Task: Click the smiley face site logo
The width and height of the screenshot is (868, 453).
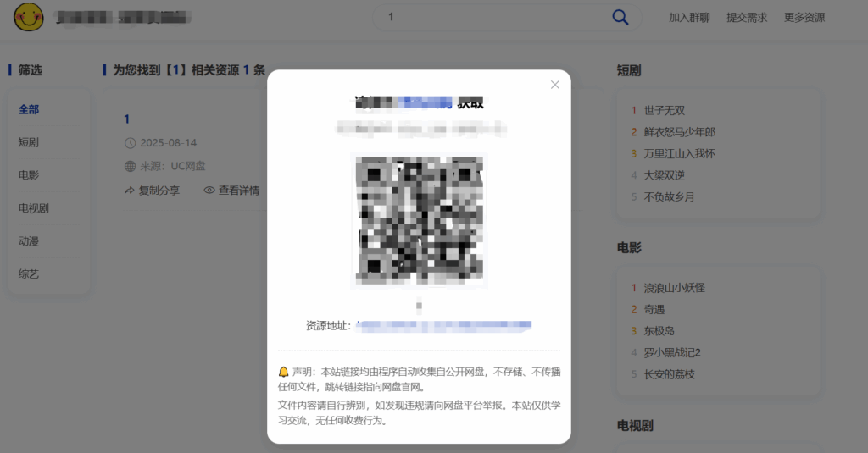Action: click(x=28, y=17)
